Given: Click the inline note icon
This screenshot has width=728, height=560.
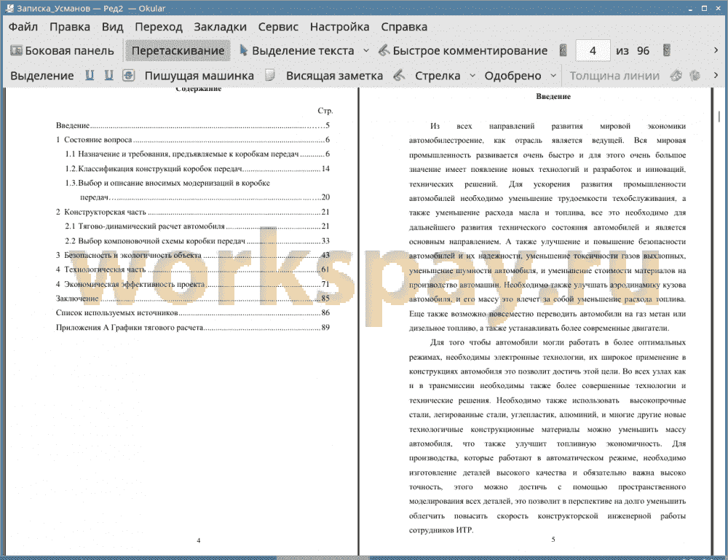Looking at the screenshot, I should (270, 75).
